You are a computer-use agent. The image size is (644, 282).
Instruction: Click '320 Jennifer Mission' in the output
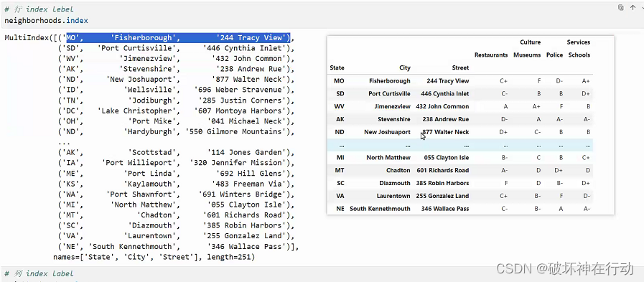tap(238, 163)
